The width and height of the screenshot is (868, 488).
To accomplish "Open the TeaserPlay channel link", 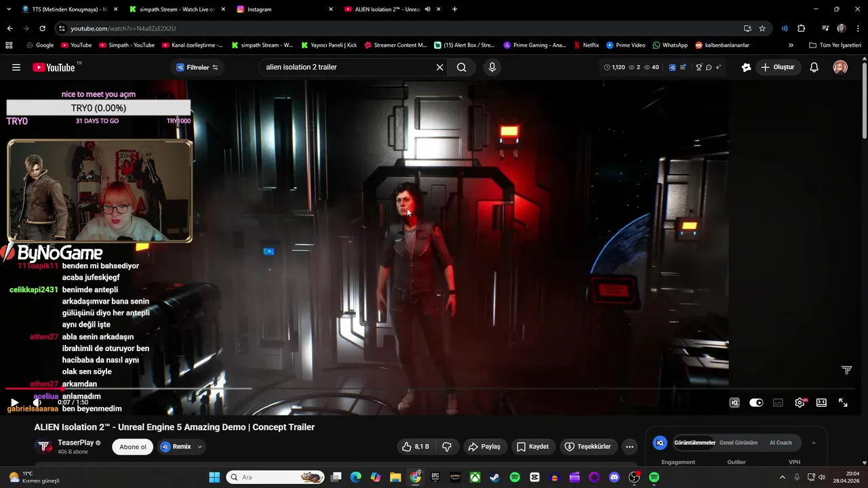I will click(75, 443).
